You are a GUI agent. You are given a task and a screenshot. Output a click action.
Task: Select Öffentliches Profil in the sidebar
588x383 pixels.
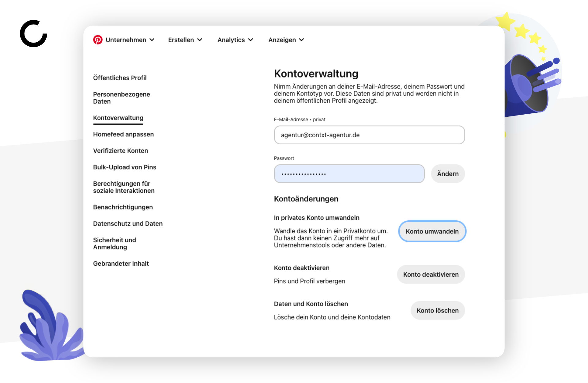click(120, 78)
